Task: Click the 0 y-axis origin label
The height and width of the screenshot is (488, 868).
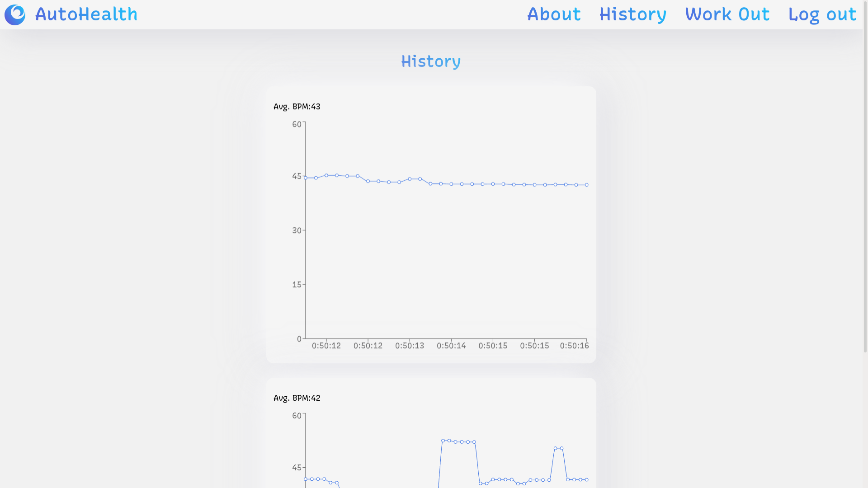Action: (299, 339)
